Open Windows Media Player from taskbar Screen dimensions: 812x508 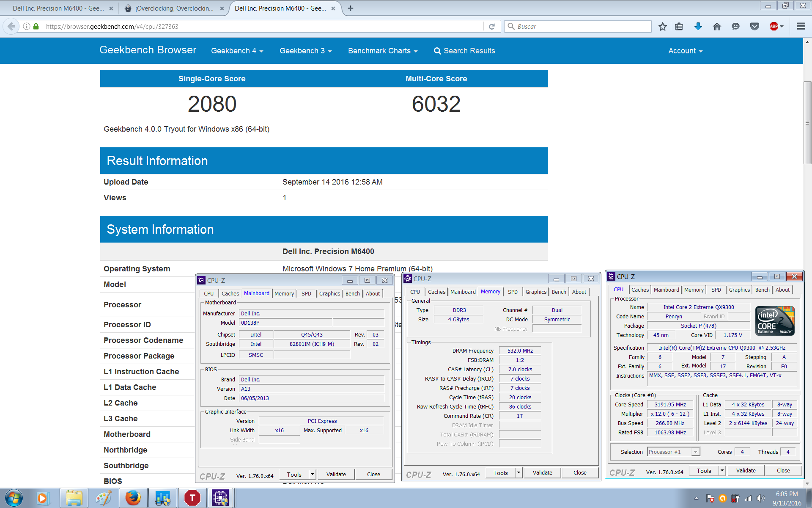tap(42, 498)
